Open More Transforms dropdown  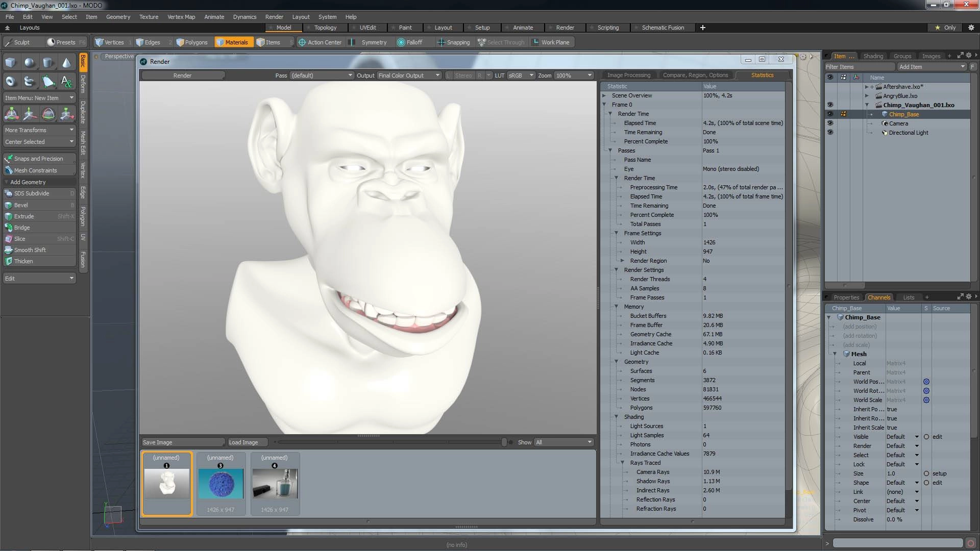click(x=39, y=130)
